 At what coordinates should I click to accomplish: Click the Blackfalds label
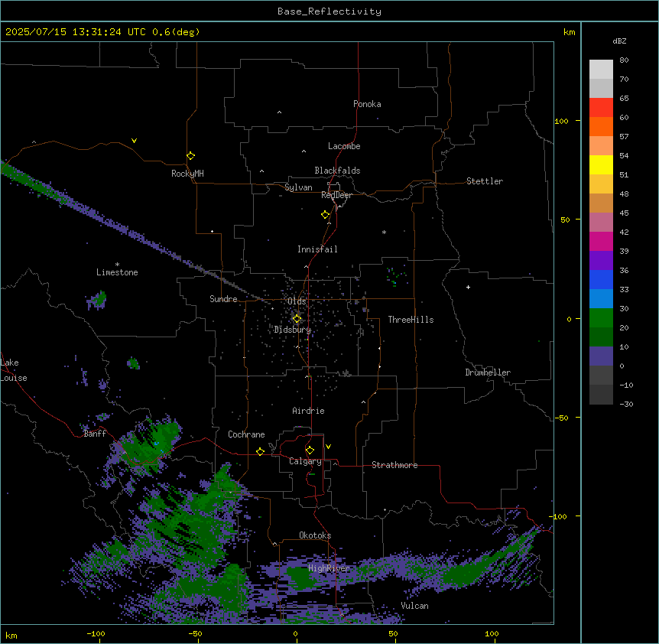click(337, 171)
